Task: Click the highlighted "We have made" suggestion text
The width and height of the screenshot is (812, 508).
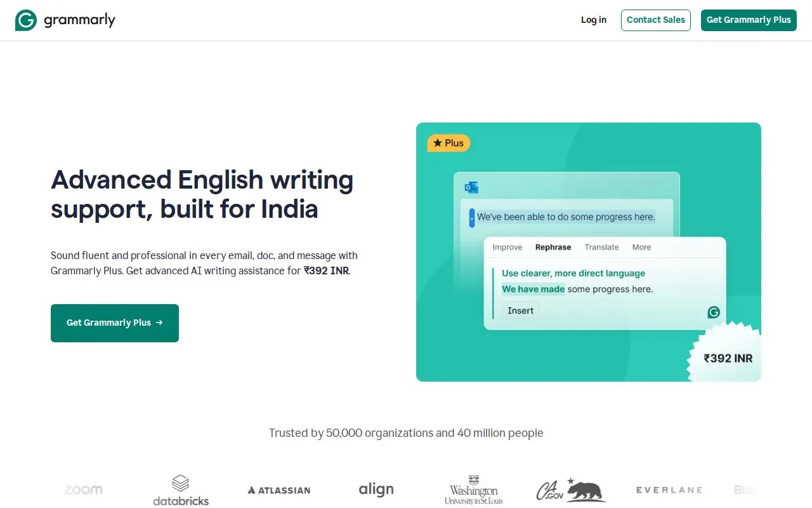Action: point(533,289)
